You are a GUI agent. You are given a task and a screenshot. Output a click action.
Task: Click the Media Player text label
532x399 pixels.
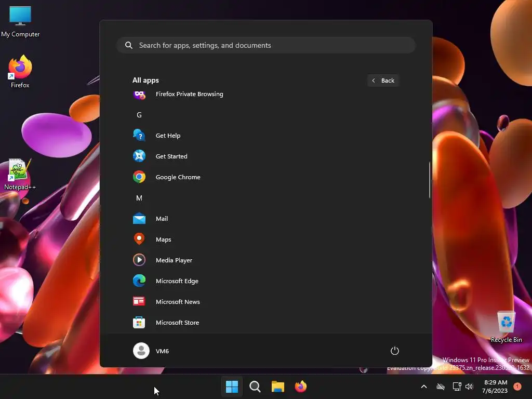[174, 260]
